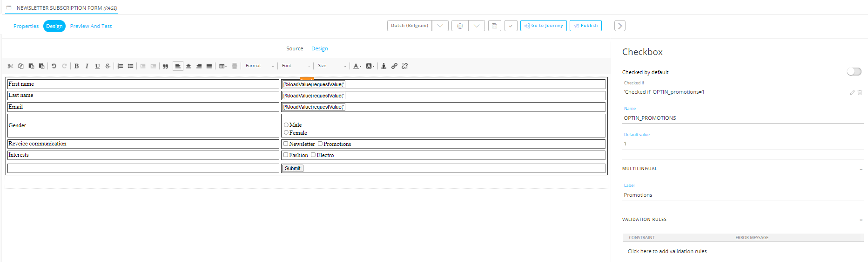
Task: Apply bold formatting in the editor toolbar
Action: 77,66
